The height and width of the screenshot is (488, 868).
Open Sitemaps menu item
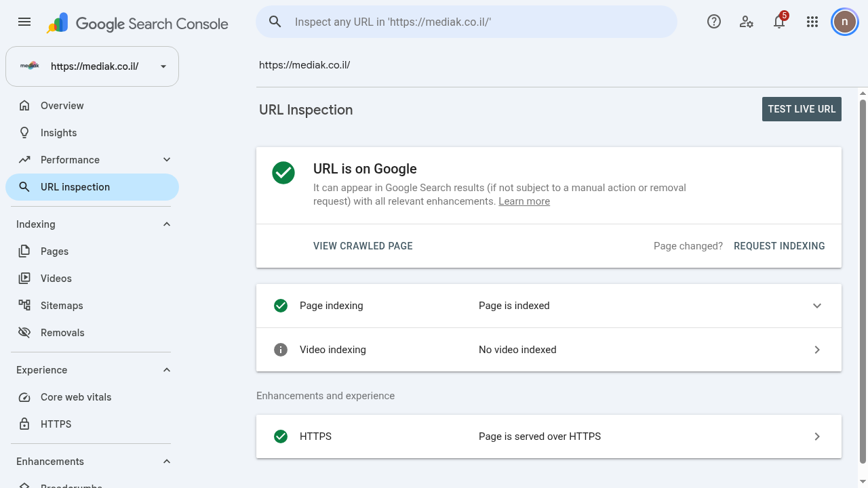pyautogui.click(x=92, y=306)
